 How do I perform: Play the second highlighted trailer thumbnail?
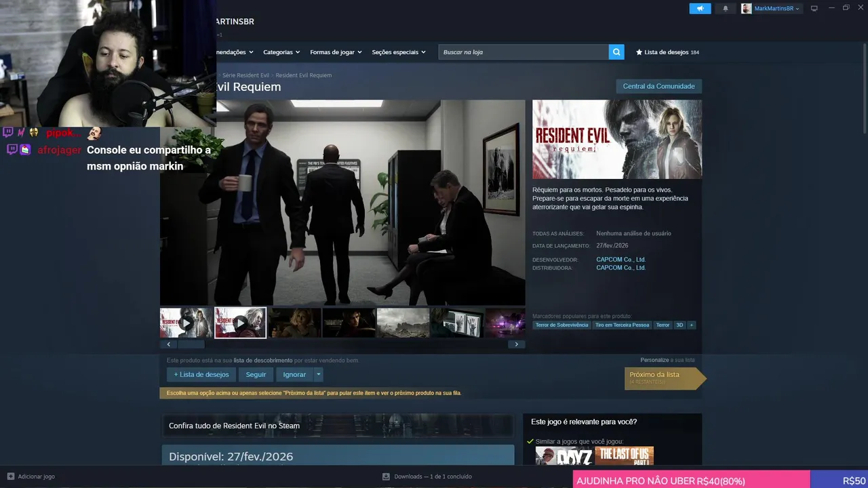pyautogui.click(x=240, y=323)
